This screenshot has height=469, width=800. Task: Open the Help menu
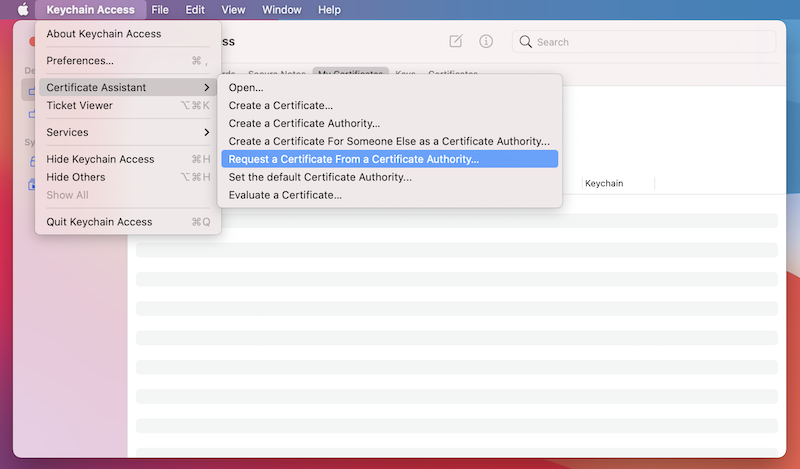click(329, 10)
